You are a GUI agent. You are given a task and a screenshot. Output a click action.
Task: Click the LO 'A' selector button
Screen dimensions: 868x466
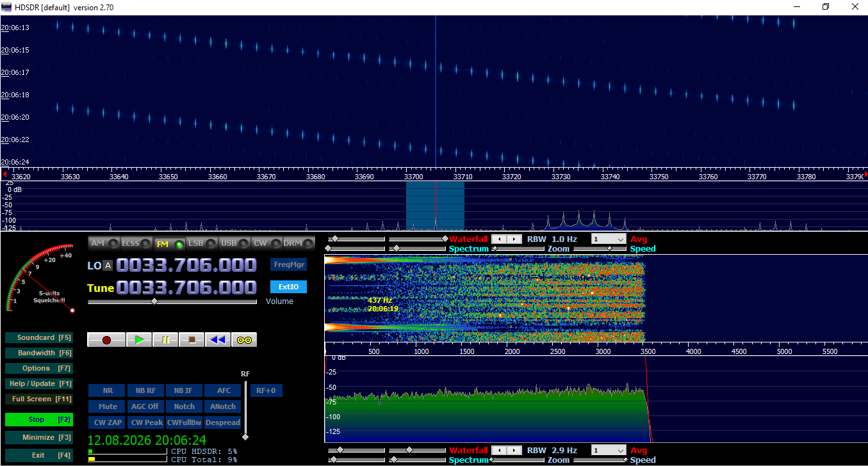pos(108,266)
